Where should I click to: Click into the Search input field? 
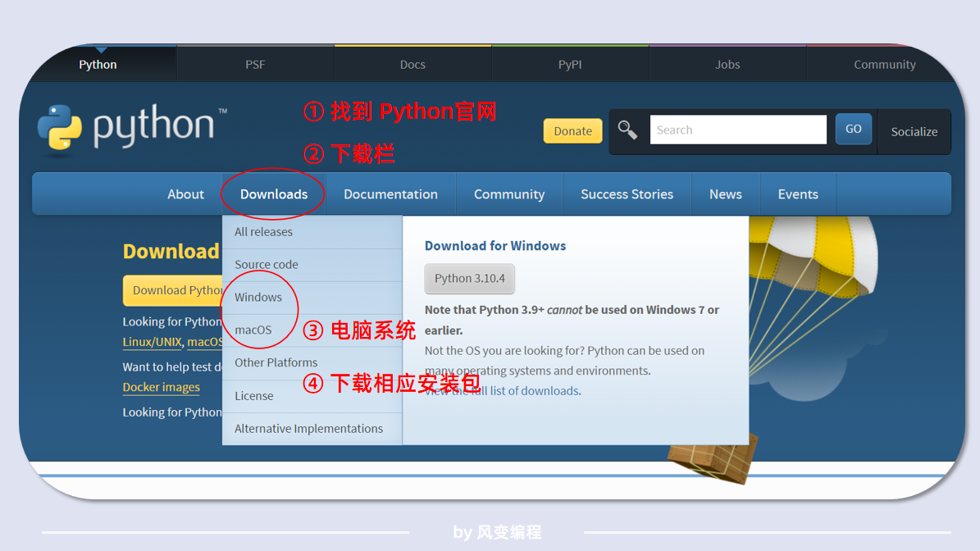tap(738, 130)
